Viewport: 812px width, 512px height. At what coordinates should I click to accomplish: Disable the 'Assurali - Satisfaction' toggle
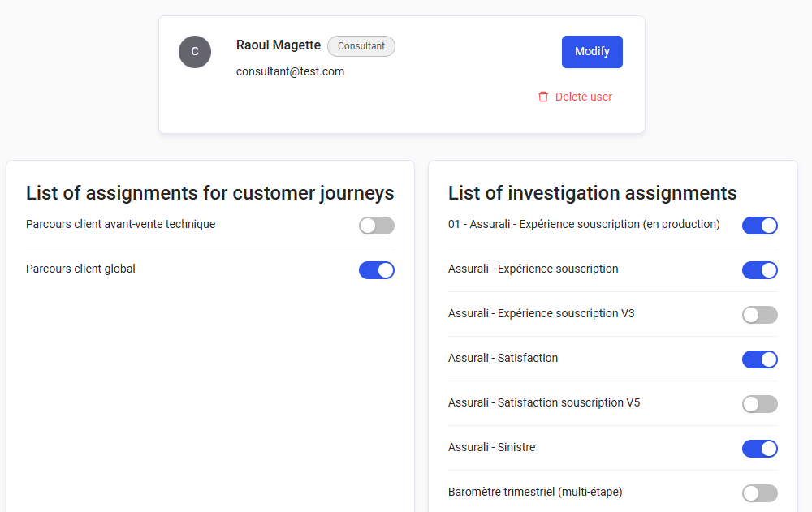pyautogui.click(x=760, y=359)
